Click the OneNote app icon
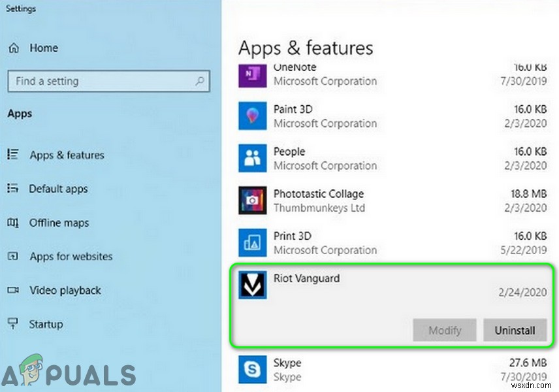Image resolution: width=559 pixels, height=392 pixels. (252, 73)
